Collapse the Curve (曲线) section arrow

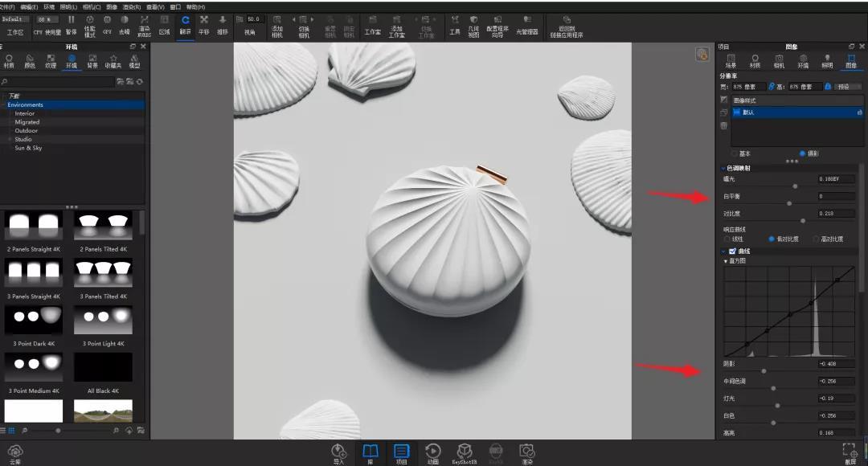(723, 251)
